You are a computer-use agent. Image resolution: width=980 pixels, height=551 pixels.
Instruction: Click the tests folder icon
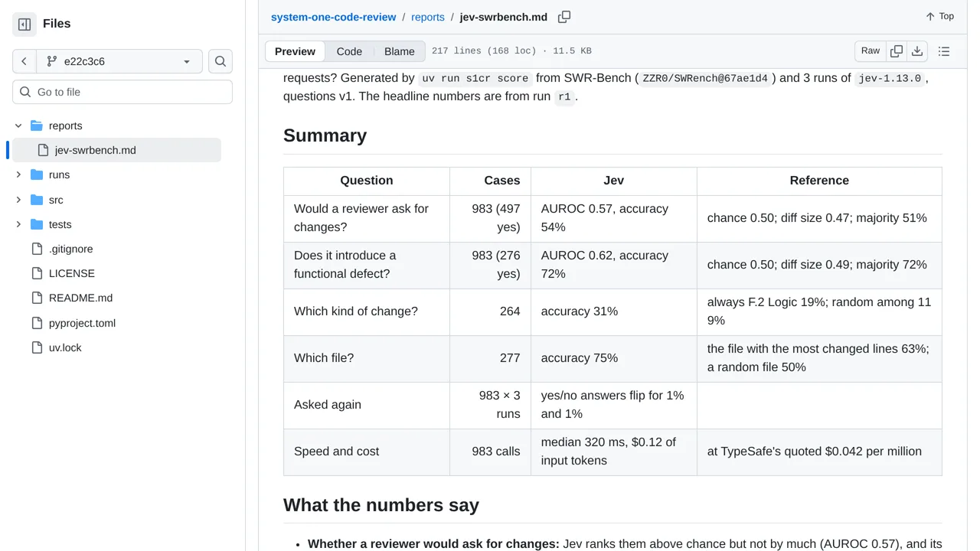(x=37, y=224)
